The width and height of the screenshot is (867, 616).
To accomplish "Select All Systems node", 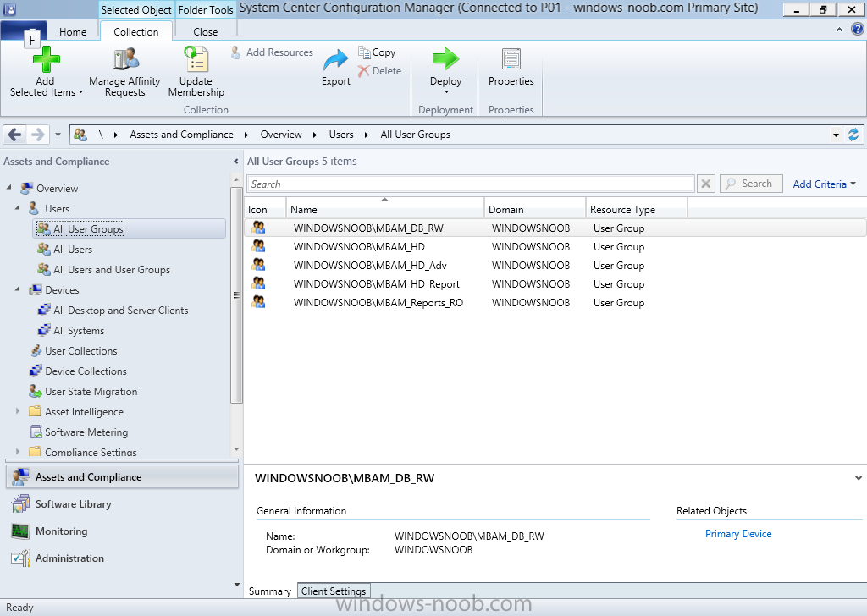I will [x=71, y=330].
